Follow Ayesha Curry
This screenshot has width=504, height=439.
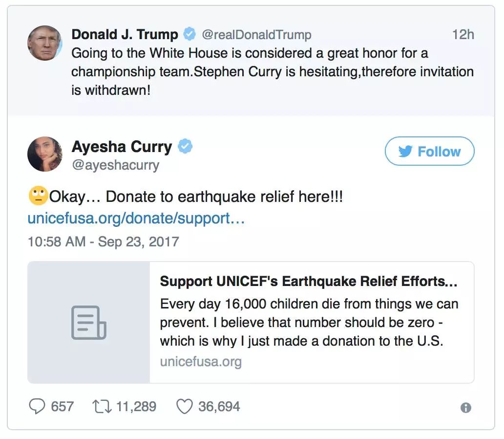[x=429, y=151]
